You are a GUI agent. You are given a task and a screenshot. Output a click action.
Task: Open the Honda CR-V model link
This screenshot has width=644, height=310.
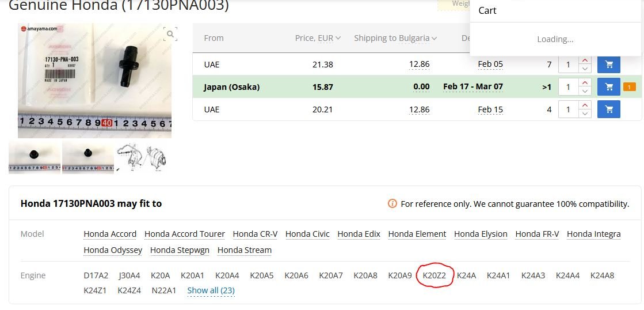tap(255, 234)
